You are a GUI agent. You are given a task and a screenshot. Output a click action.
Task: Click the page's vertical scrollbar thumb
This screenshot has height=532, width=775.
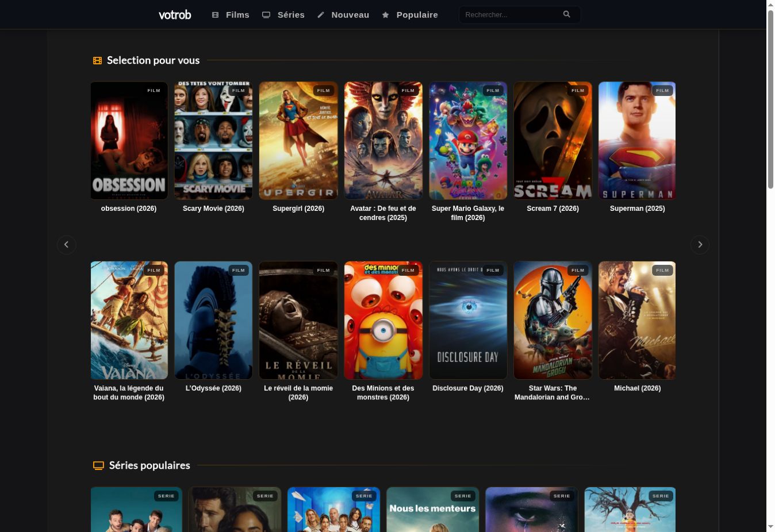pos(771,99)
